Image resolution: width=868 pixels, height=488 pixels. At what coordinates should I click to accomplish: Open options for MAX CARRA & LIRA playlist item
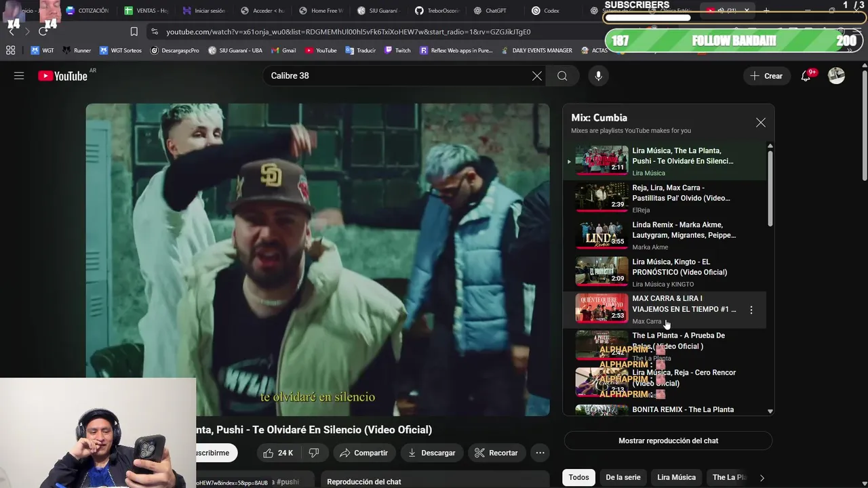[751, 310]
